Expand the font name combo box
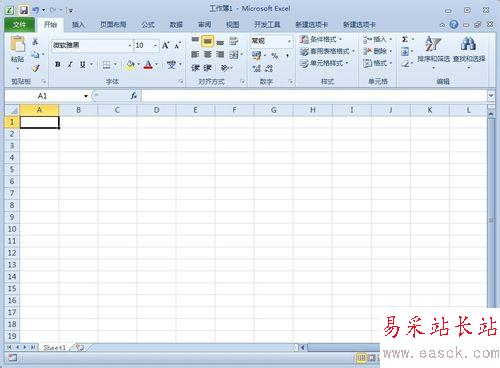The width and height of the screenshot is (500, 368). (x=130, y=45)
